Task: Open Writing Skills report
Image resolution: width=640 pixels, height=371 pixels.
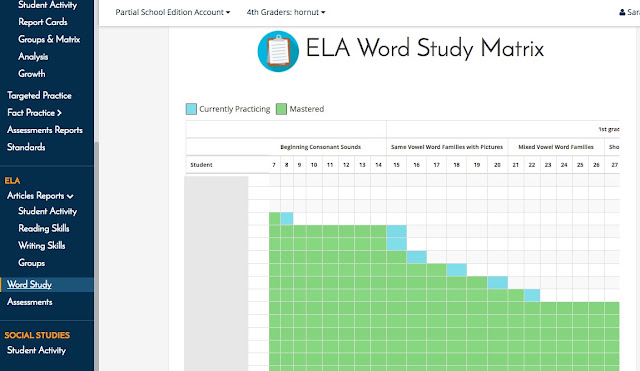Action: point(42,245)
